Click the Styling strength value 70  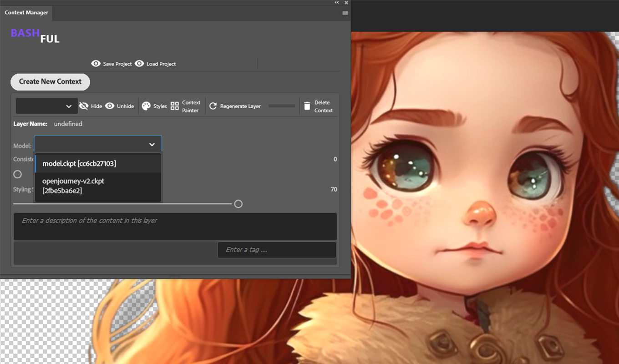pos(334,189)
